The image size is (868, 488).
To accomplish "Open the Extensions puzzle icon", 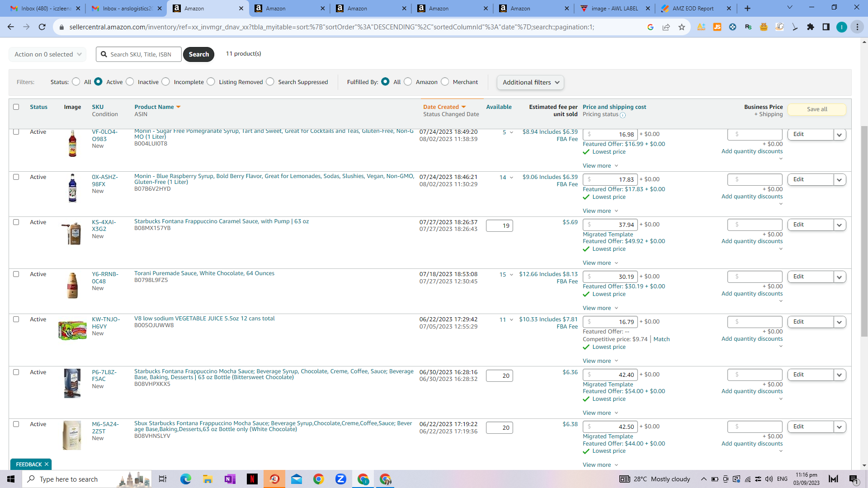I will 811,27.
